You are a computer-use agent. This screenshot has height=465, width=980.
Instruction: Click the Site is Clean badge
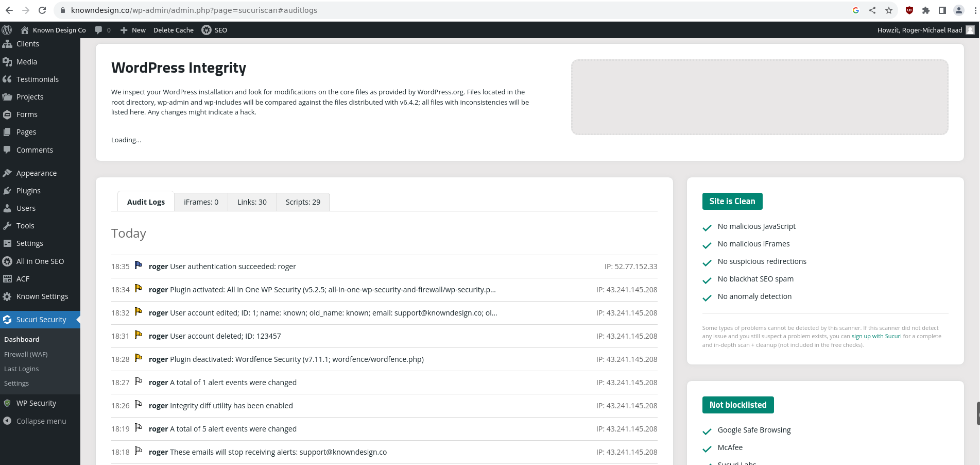click(732, 201)
